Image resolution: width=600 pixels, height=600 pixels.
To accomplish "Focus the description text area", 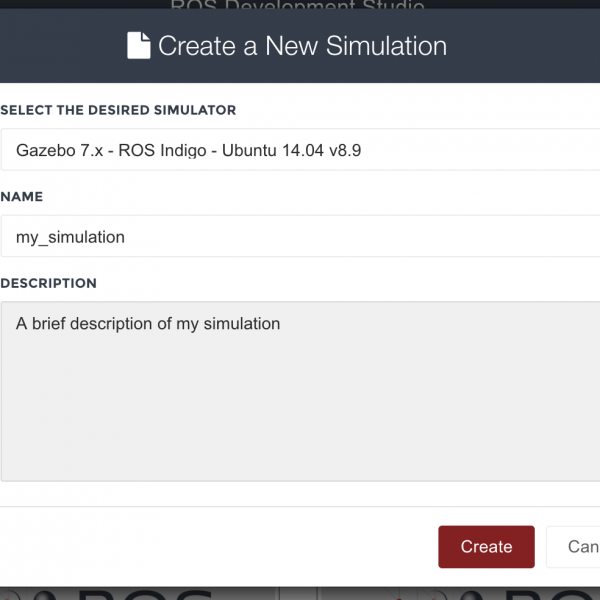I will click(x=300, y=391).
